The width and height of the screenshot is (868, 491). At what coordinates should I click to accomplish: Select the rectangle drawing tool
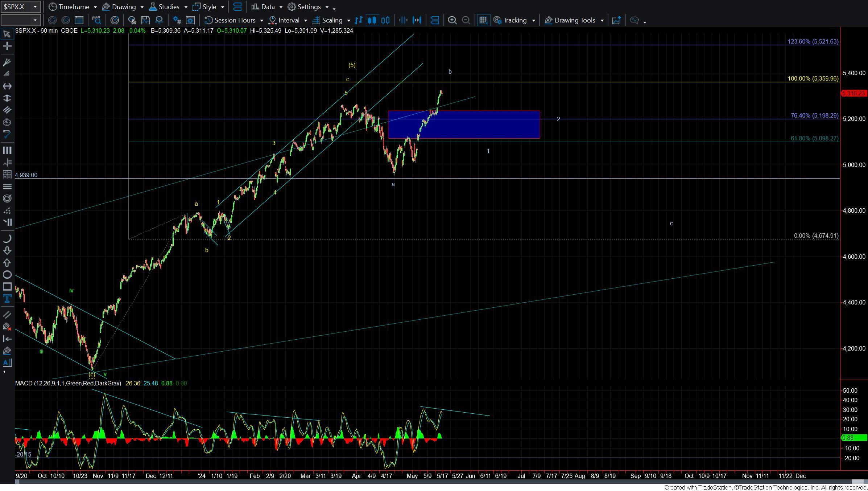7,287
